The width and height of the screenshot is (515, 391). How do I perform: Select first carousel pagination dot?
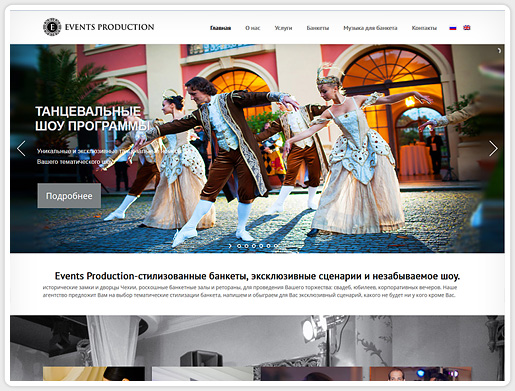point(239,246)
